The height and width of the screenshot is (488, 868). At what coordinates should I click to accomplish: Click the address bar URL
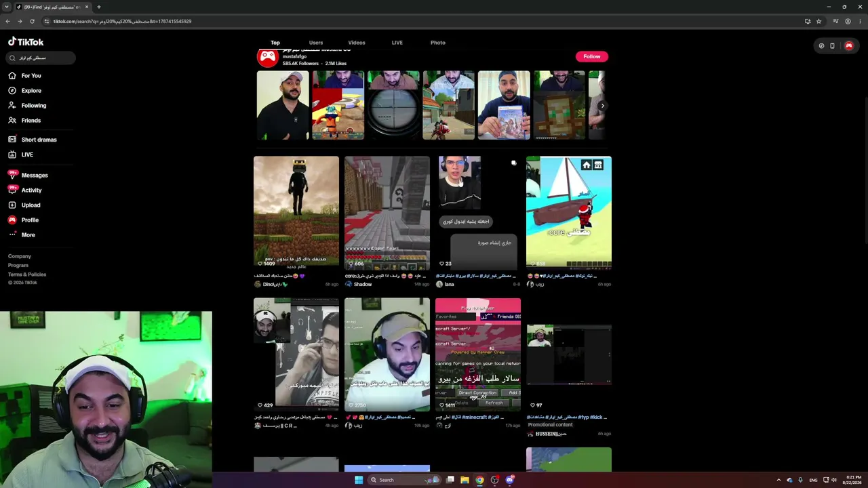coord(123,21)
